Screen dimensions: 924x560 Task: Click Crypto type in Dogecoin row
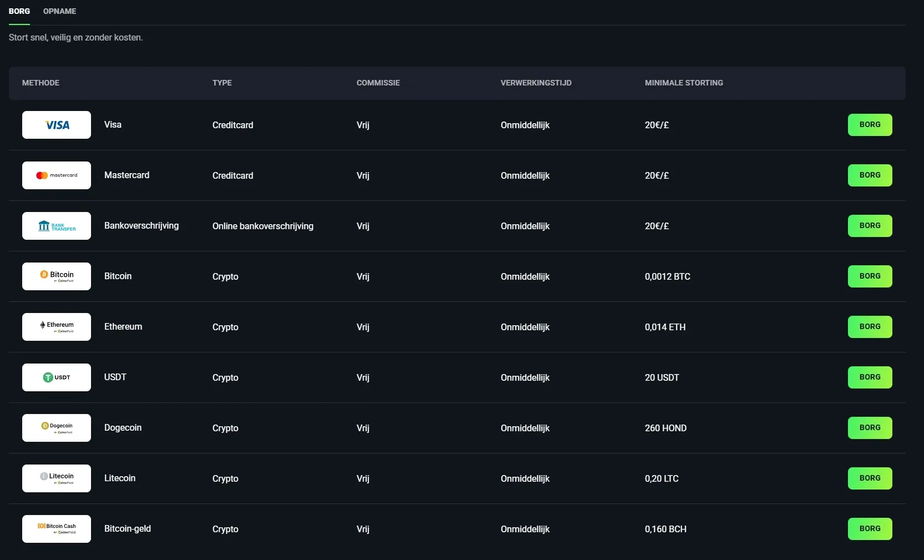pos(225,428)
